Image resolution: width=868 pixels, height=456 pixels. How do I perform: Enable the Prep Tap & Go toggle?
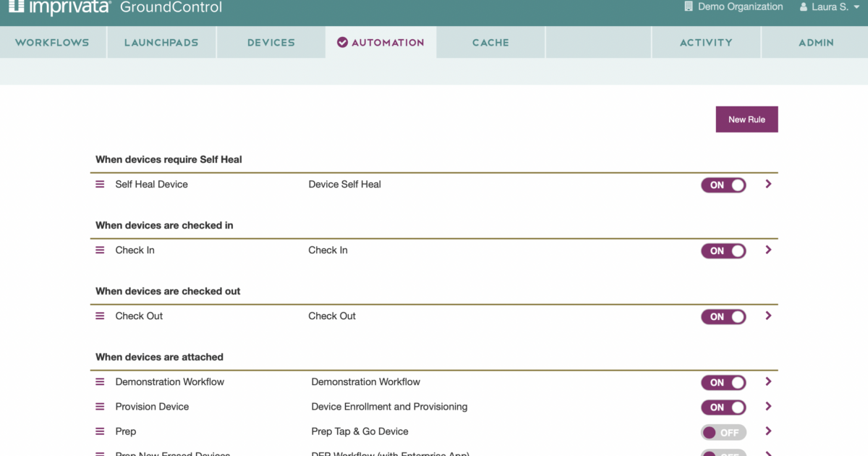[x=723, y=432]
